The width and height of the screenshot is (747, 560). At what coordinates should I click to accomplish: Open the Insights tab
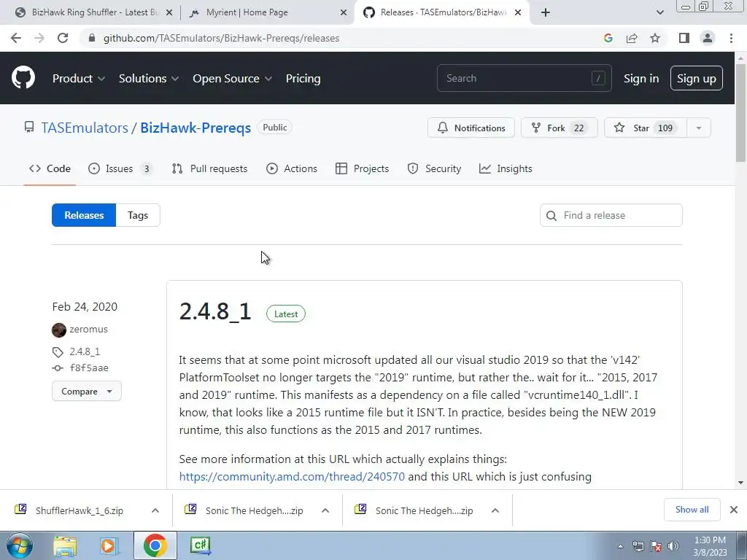(x=506, y=168)
